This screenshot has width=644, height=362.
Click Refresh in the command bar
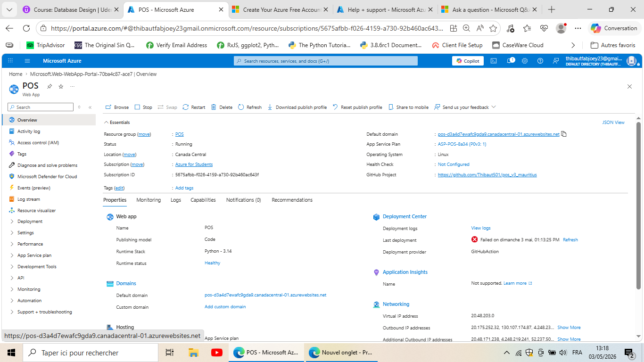(250, 107)
